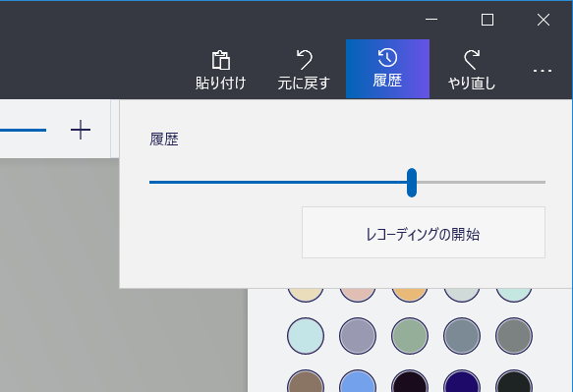The width and height of the screenshot is (573, 392).
Task: Click the plus zoom-in icon
Action: coord(81,130)
